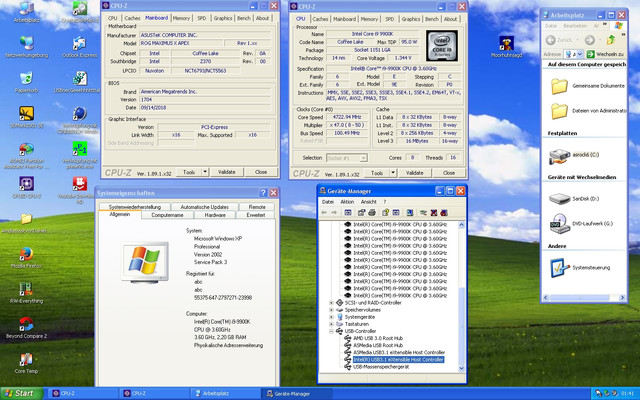Click Close in the right CPU-Z window
The image size is (640, 400).
pyautogui.click(x=449, y=173)
